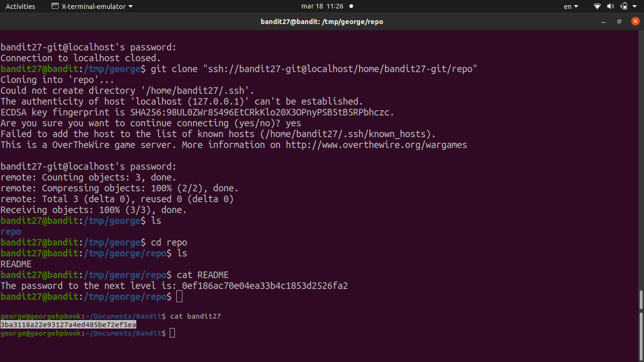644x362 pixels.
Task: Close the terminal with the orange X
Action: [x=635, y=22]
